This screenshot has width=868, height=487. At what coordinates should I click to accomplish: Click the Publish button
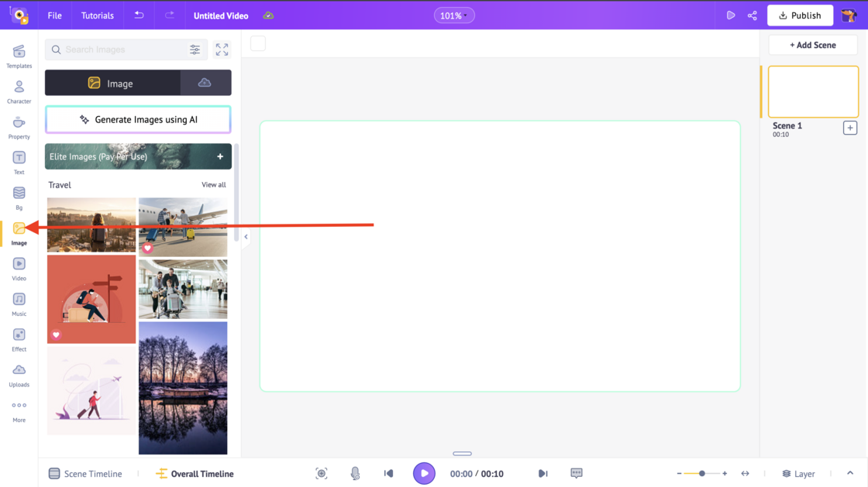(x=800, y=15)
